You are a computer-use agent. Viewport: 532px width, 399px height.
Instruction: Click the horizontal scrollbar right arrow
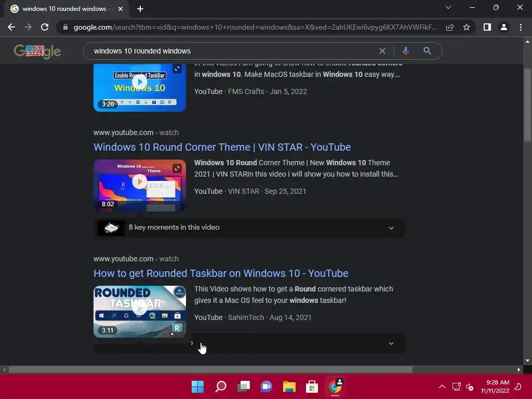pyautogui.click(x=519, y=369)
